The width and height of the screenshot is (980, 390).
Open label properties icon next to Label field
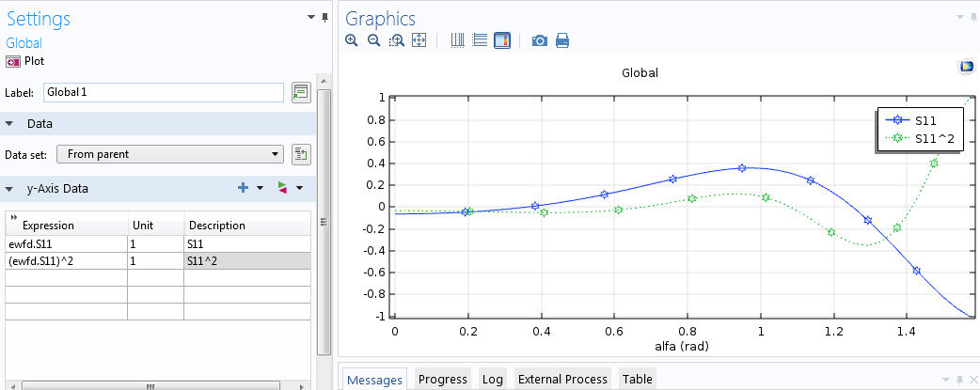[x=301, y=92]
